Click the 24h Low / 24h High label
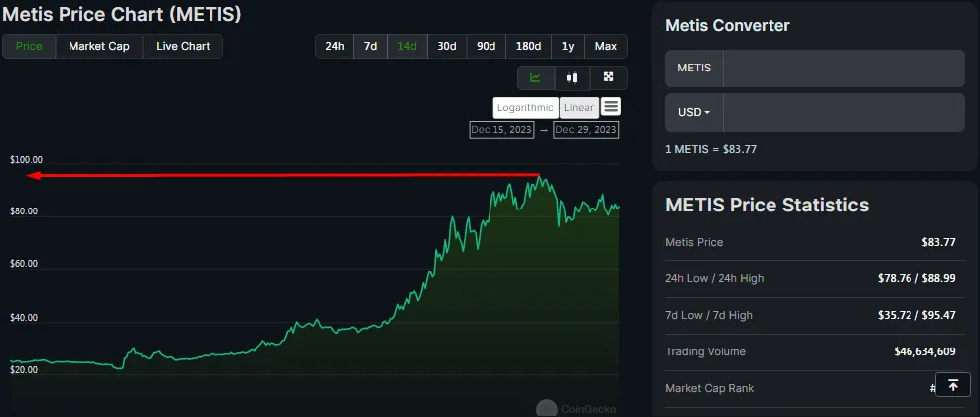This screenshot has height=417, width=980. 714,278
